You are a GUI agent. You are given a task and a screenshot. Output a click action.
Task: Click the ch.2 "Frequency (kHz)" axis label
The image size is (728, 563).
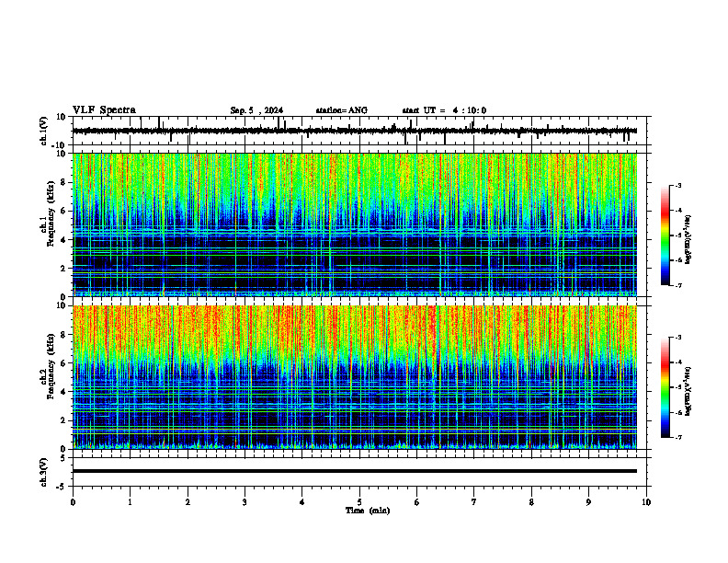51,366
